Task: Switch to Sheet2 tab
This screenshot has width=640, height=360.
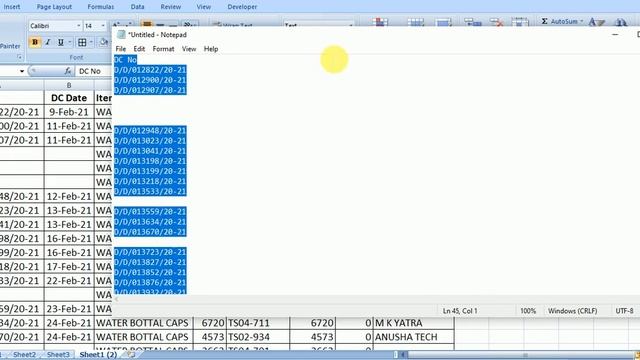Action: 24,355
